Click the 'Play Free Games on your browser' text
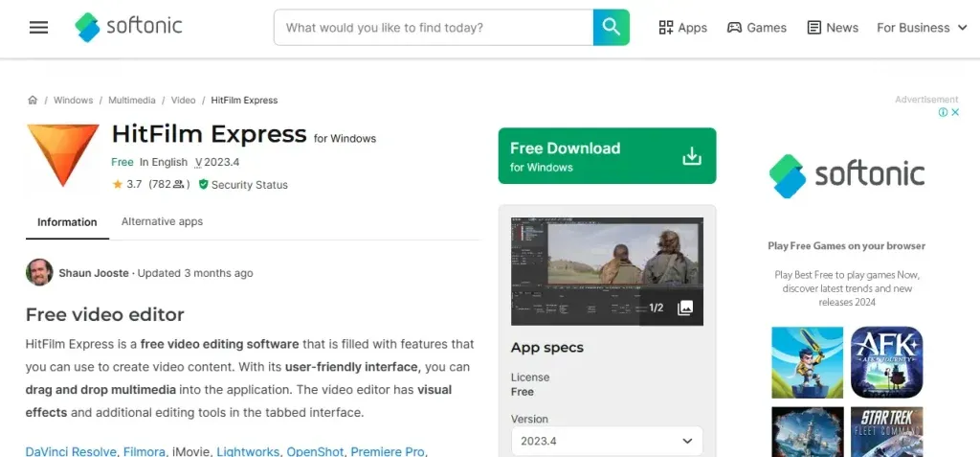Viewport: 980px width, 457px height. pyautogui.click(x=846, y=246)
